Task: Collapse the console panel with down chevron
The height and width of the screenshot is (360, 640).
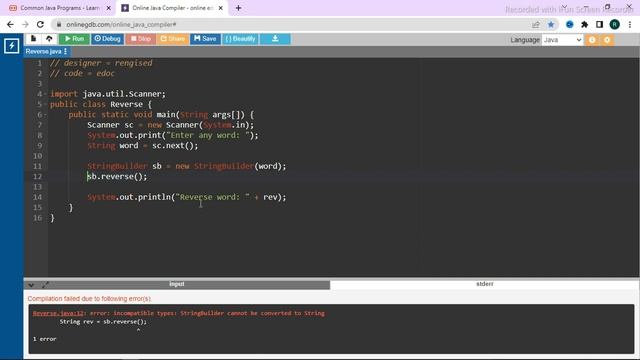Action: point(31,285)
